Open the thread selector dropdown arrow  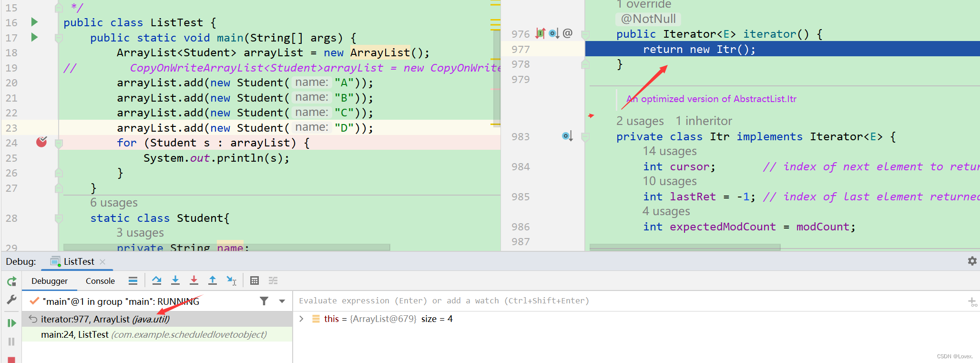pyautogui.click(x=282, y=301)
